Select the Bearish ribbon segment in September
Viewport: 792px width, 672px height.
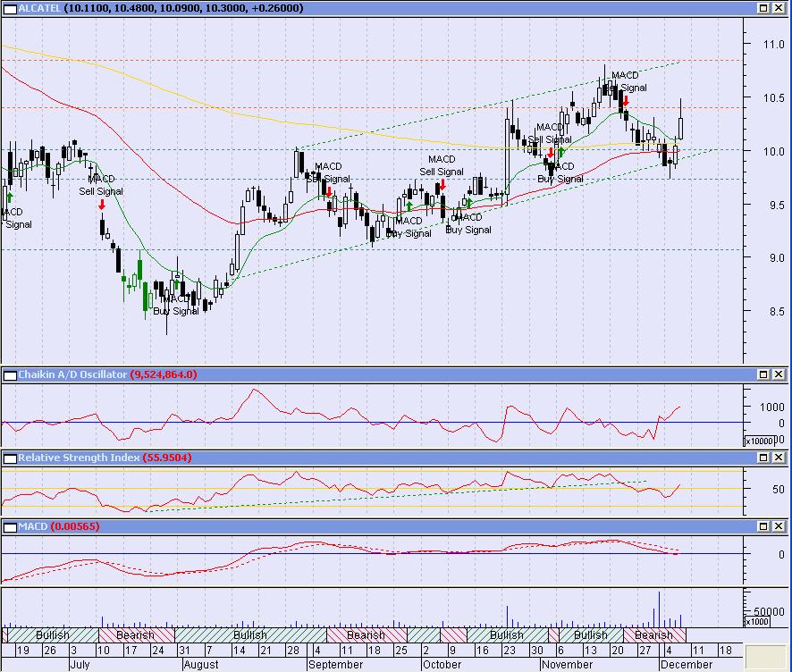(x=367, y=635)
